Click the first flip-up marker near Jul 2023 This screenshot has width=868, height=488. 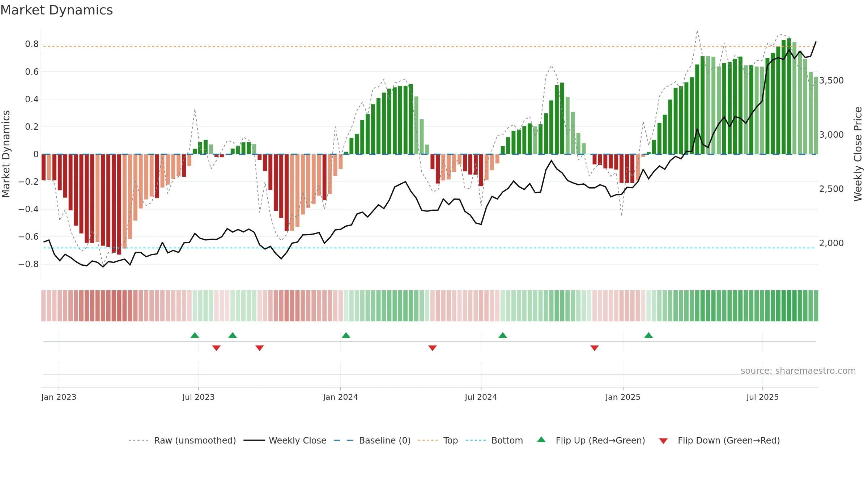click(x=195, y=335)
